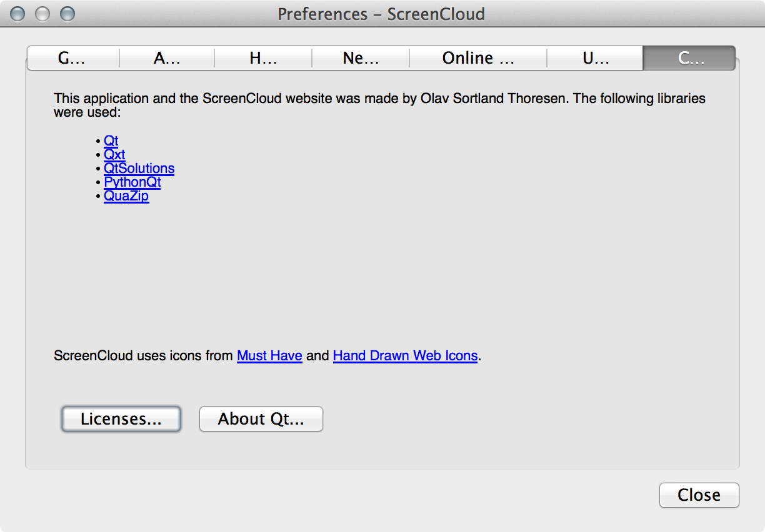Open the Qt library link

pyautogui.click(x=111, y=140)
